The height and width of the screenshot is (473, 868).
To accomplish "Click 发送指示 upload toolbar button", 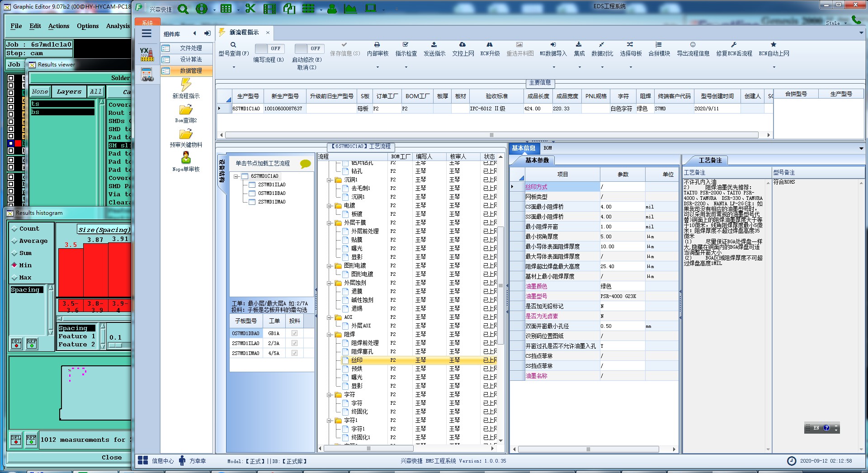I will pos(434,49).
